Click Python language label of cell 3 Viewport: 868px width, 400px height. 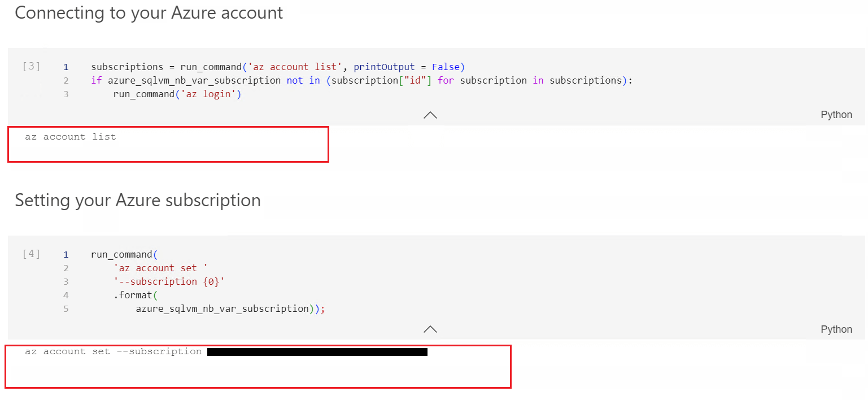tap(836, 115)
